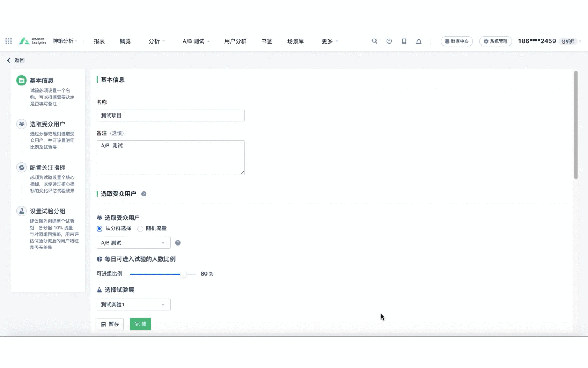The image size is (588, 368).
Task: Open the 测试实验1 experiment layer dropdown
Action: (x=133, y=305)
